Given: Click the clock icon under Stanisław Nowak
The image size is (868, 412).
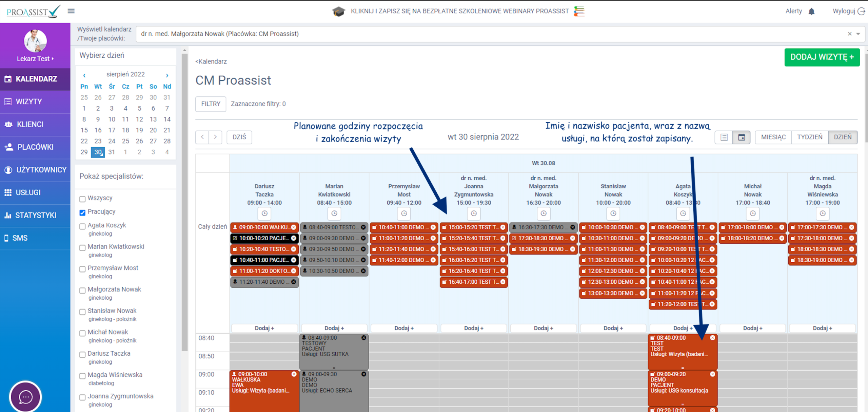Looking at the screenshot, I should point(613,213).
